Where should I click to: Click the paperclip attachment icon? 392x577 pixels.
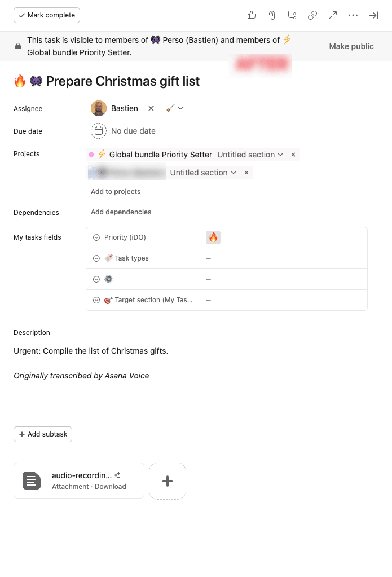click(x=272, y=15)
